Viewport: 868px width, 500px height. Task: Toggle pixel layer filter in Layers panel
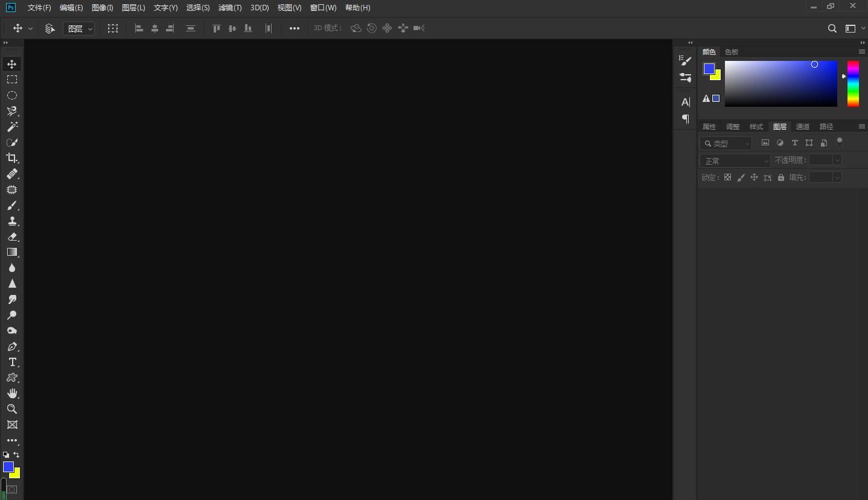765,143
